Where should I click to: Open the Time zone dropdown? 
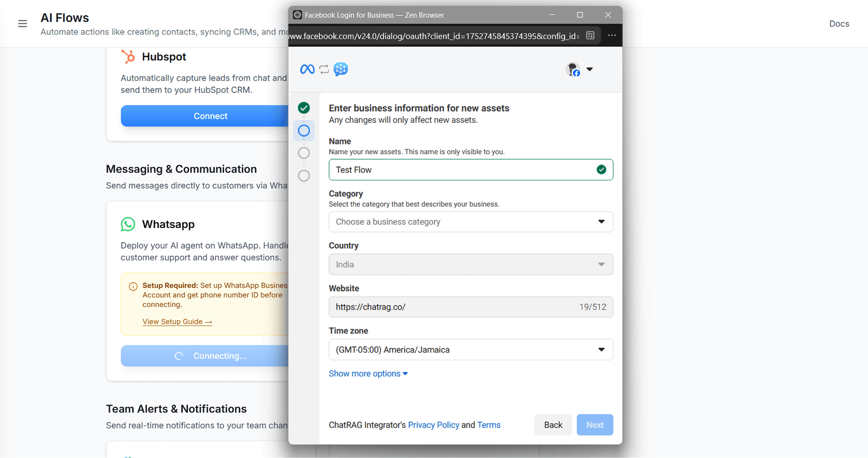click(470, 350)
